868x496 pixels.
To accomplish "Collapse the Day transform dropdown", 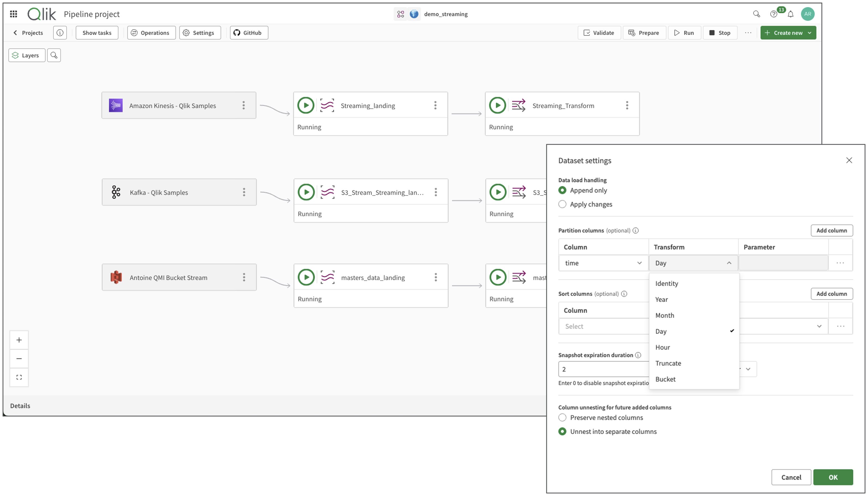I will pyautogui.click(x=729, y=263).
